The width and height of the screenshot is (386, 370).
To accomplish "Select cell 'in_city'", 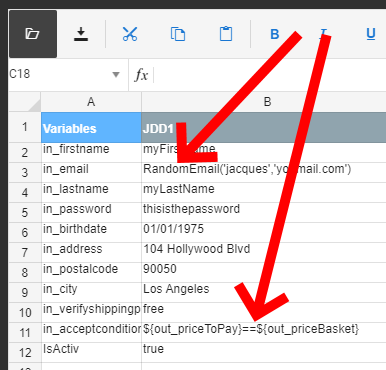I will 91,293.
